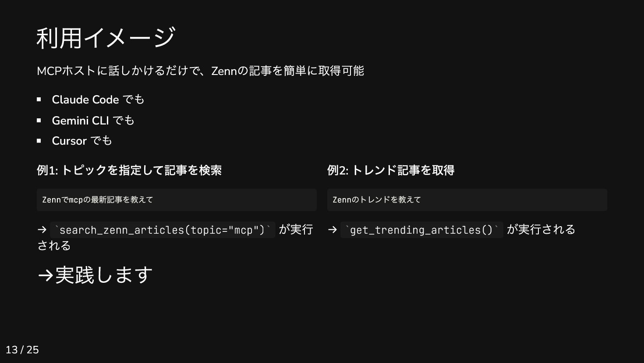Click the arrow before search_zenn_articles code

pos(42,230)
